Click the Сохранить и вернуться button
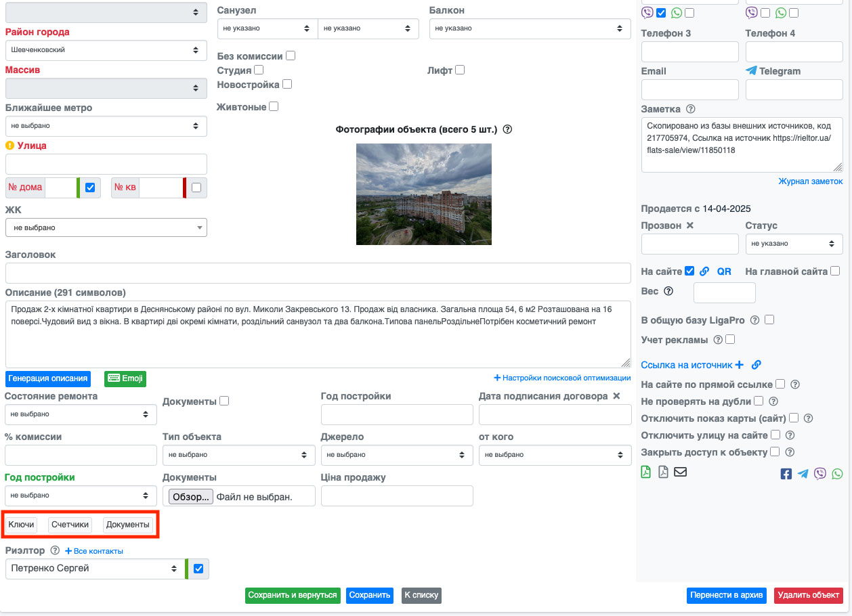Image resolution: width=852 pixels, height=616 pixels. click(x=293, y=596)
